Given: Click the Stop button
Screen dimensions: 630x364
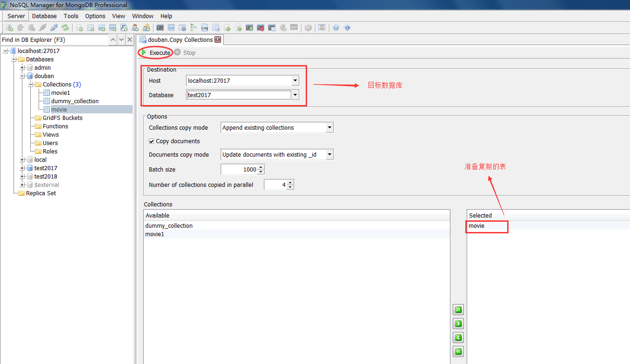Looking at the screenshot, I should [x=185, y=53].
